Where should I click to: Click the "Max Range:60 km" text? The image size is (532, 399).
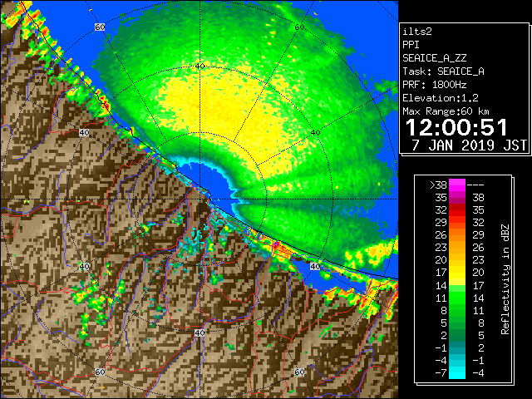(446, 111)
